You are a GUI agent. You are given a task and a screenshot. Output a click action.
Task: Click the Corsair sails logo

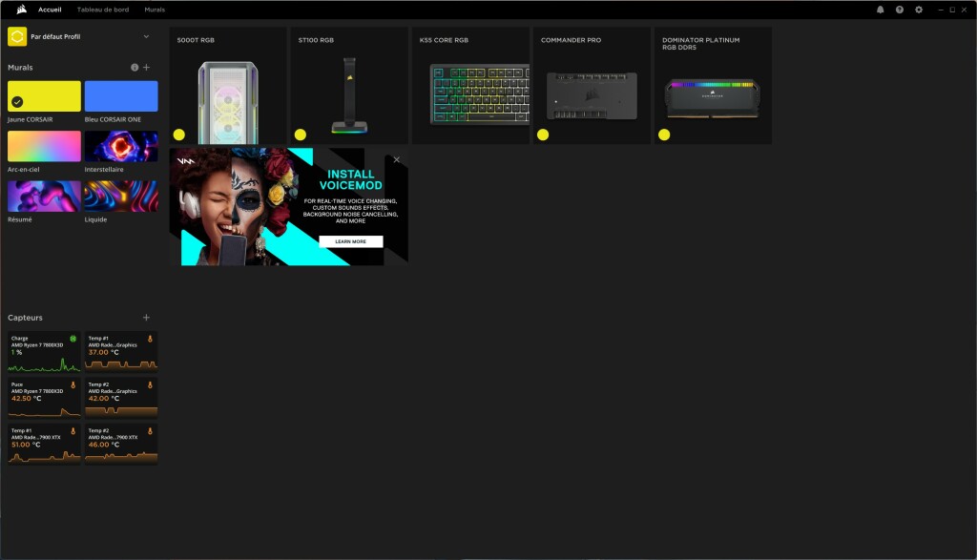pos(21,10)
